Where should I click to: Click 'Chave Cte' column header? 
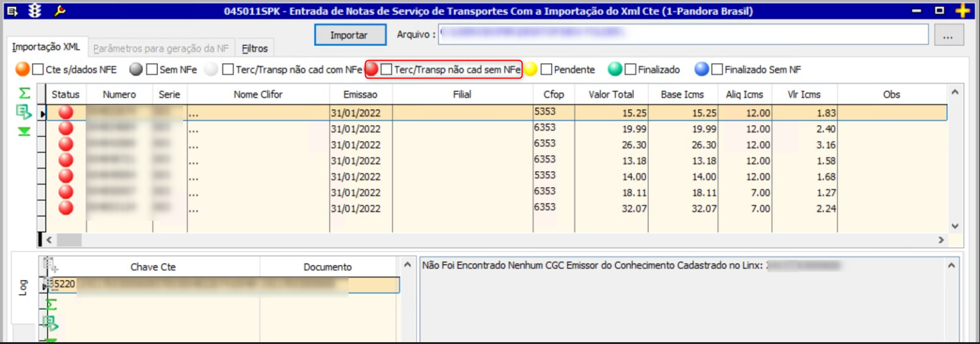click(x=153, y=267)
